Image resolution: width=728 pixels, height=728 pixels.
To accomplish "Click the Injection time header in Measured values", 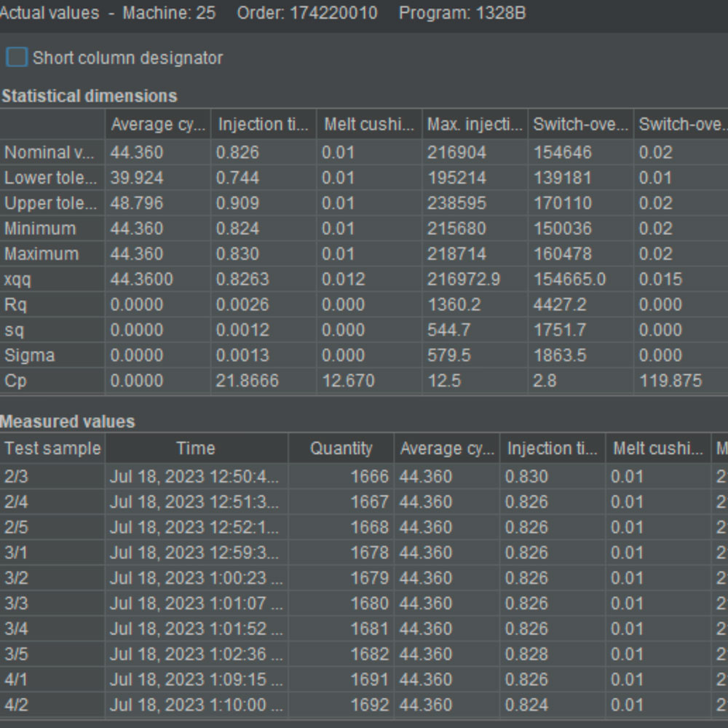I will pyautogui.click(x=552, y=448).
